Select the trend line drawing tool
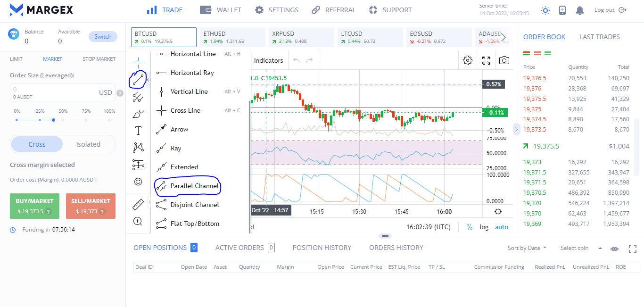 click(138, 80)
